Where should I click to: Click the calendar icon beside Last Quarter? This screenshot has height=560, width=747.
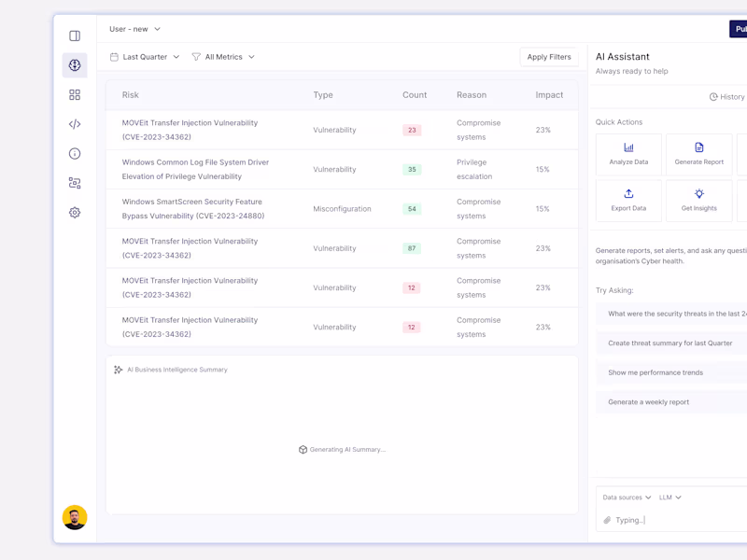114,57
